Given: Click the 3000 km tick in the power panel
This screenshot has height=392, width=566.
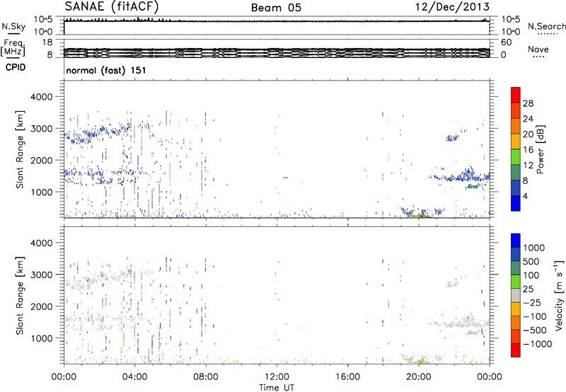Looking at the screenshot, I should tap(41, 129).
